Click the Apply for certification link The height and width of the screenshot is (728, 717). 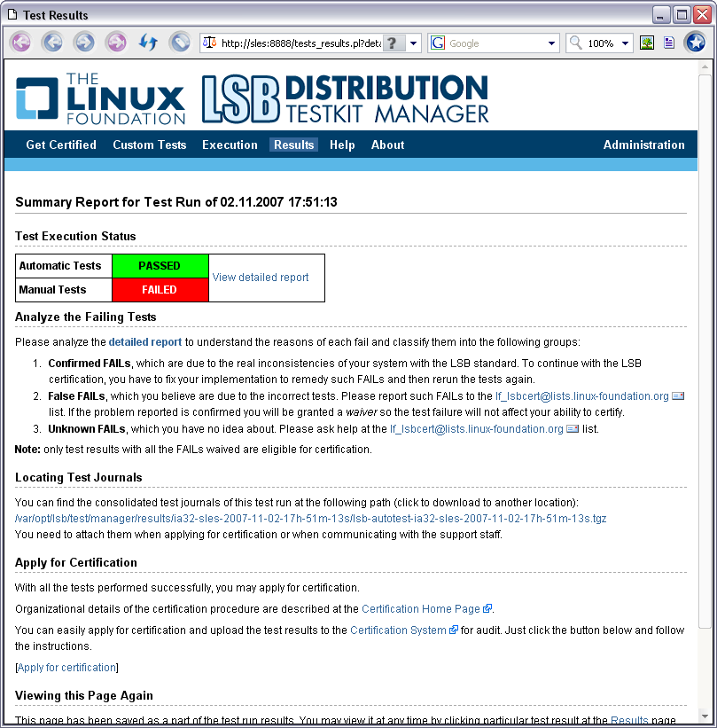point(66,667)
